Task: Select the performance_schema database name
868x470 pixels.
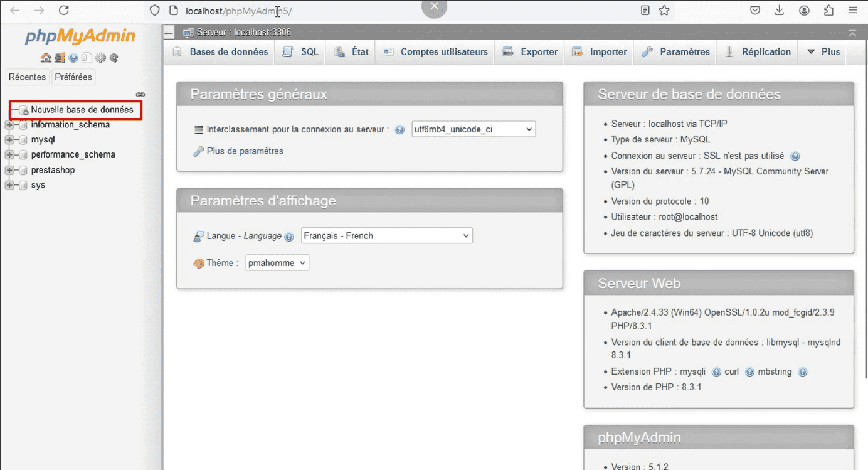Action: coord(73,155)
